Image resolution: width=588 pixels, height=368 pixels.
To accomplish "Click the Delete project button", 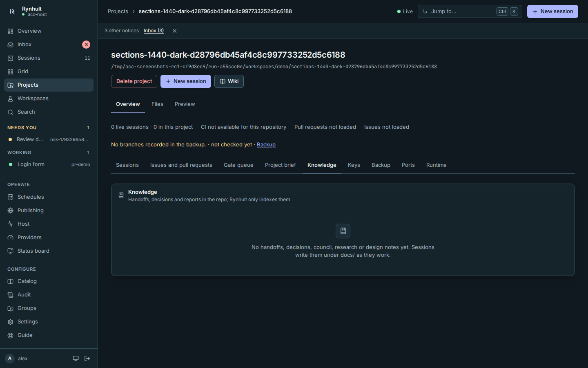I will tap(134, 81).
